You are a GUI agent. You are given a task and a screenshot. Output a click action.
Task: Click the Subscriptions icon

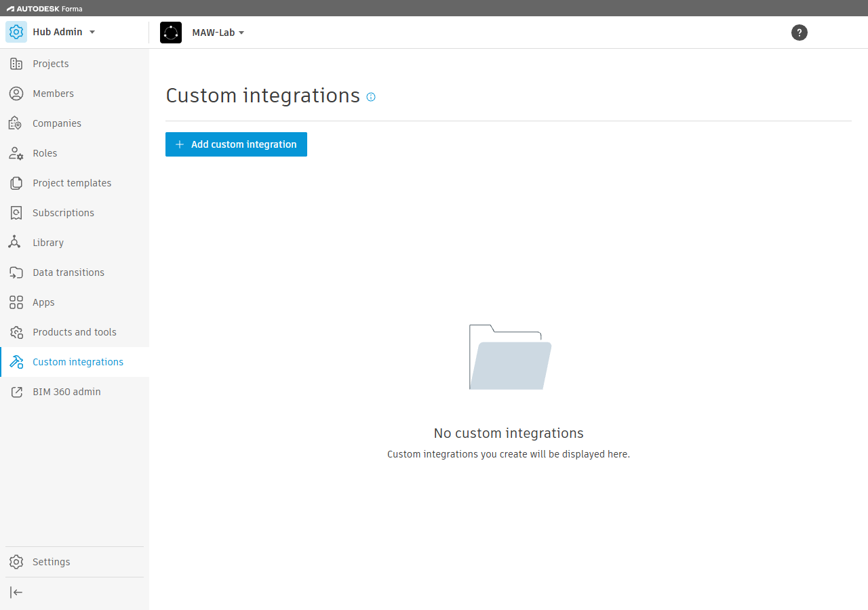coord(16,213)
